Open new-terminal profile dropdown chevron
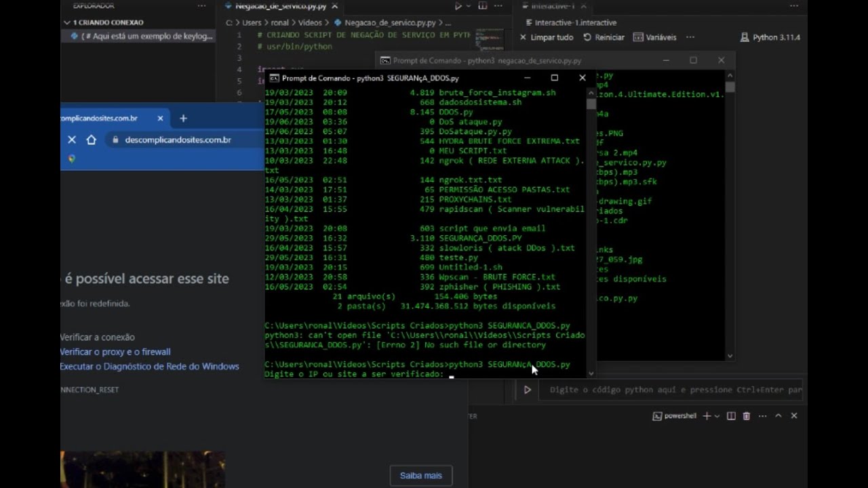868x488 pixels. click(717, 416)
